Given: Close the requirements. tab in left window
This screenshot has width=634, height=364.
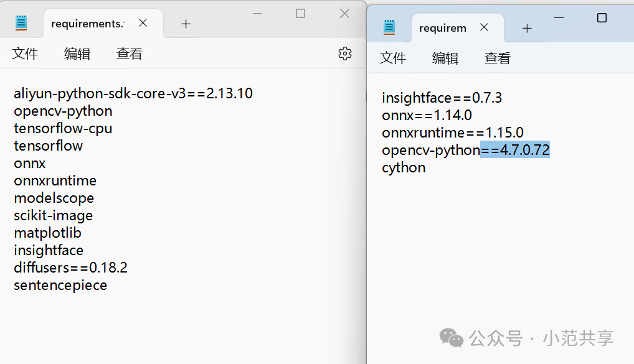Looking at the screenshot, I should click(143, 23).
